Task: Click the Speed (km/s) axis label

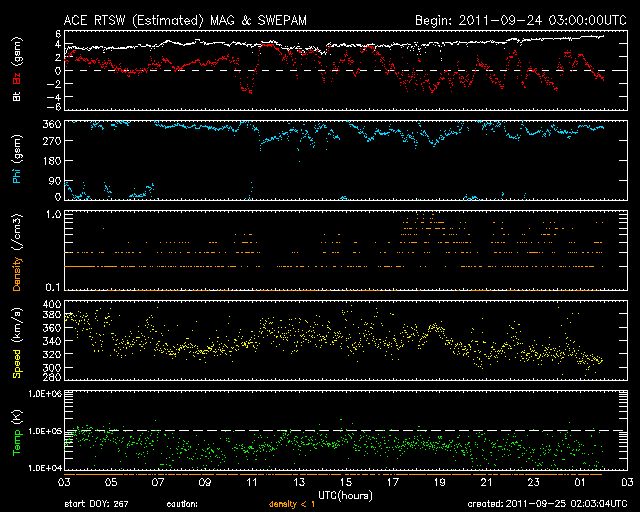Action: (x=16, y=342)
